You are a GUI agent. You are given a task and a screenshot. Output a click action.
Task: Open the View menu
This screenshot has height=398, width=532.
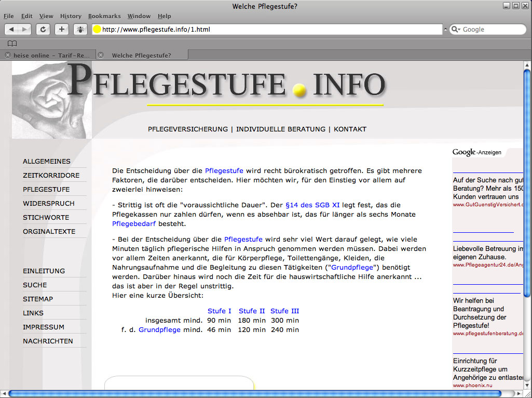pyautogui.click(x=46, y=16)
